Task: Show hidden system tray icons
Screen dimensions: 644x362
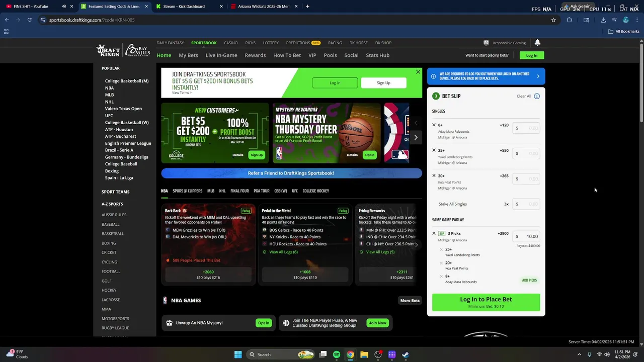Action: point(579,354)
